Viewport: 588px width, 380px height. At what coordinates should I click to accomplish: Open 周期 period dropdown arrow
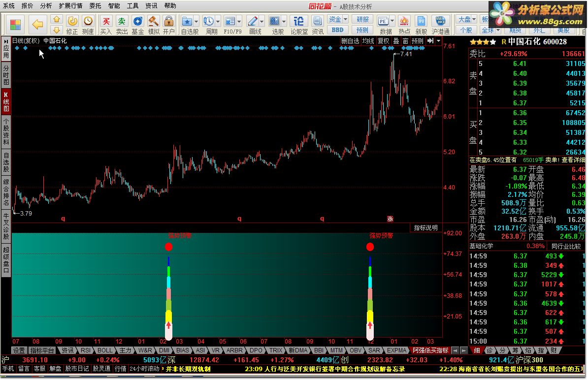click(218, 21)
